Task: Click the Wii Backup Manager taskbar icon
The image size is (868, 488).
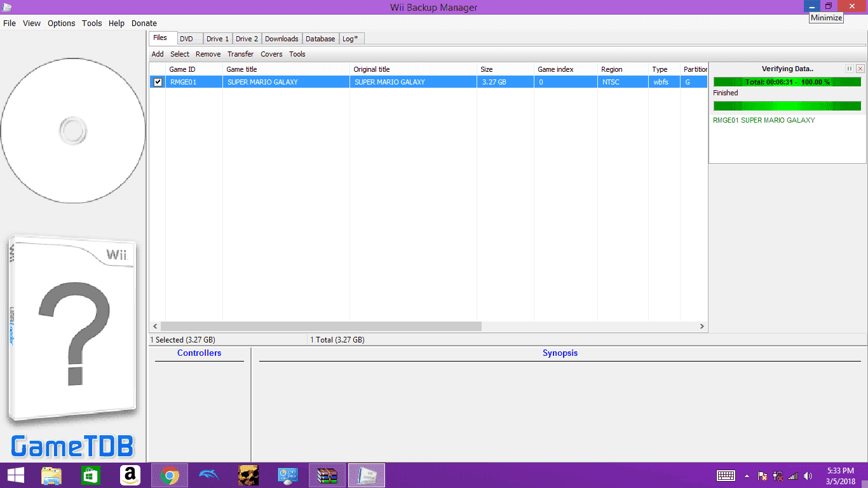Action: (367, 475)
